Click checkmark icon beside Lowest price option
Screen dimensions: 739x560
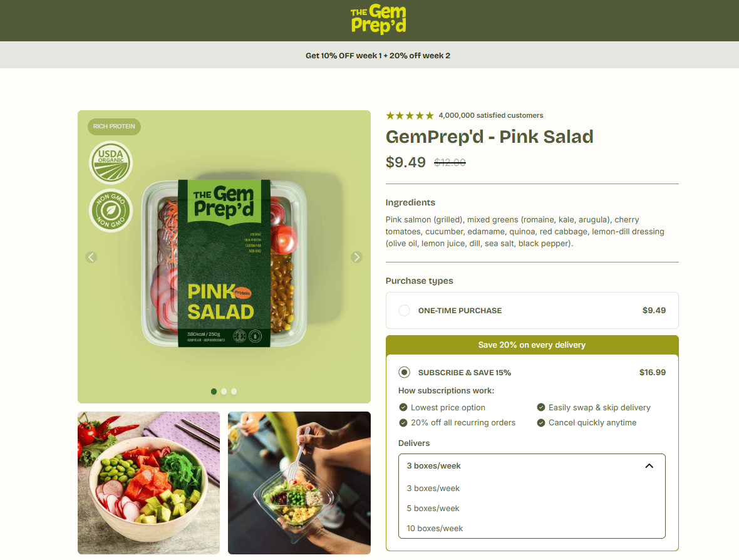[403, 407]
